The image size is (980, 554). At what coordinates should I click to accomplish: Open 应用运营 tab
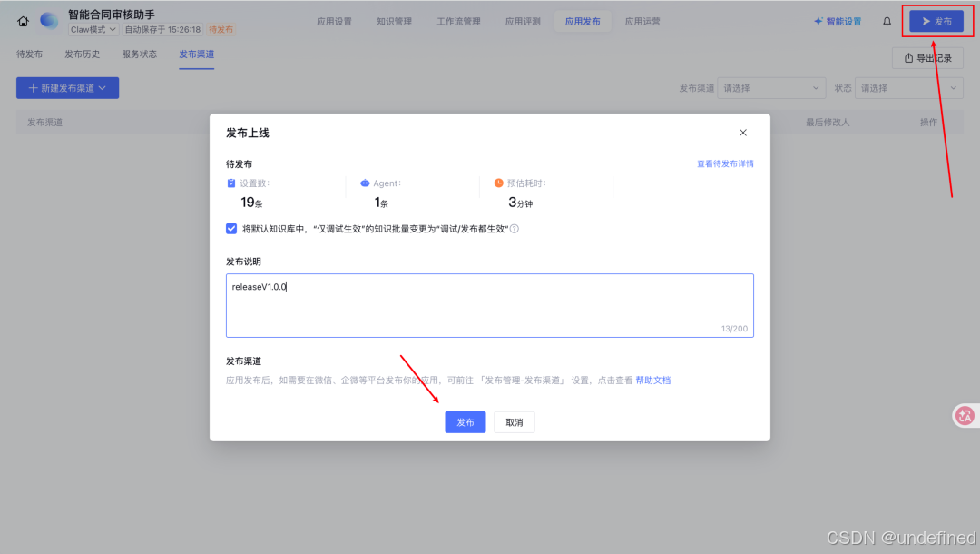[642, 21]
